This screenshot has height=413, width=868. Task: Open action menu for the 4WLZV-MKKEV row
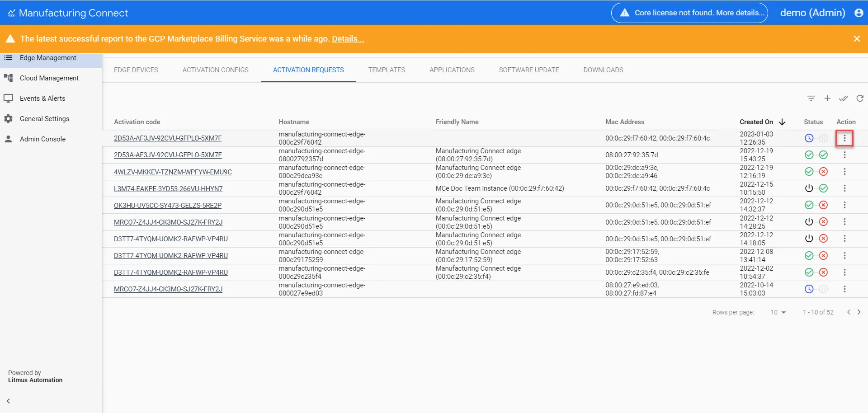844,172
